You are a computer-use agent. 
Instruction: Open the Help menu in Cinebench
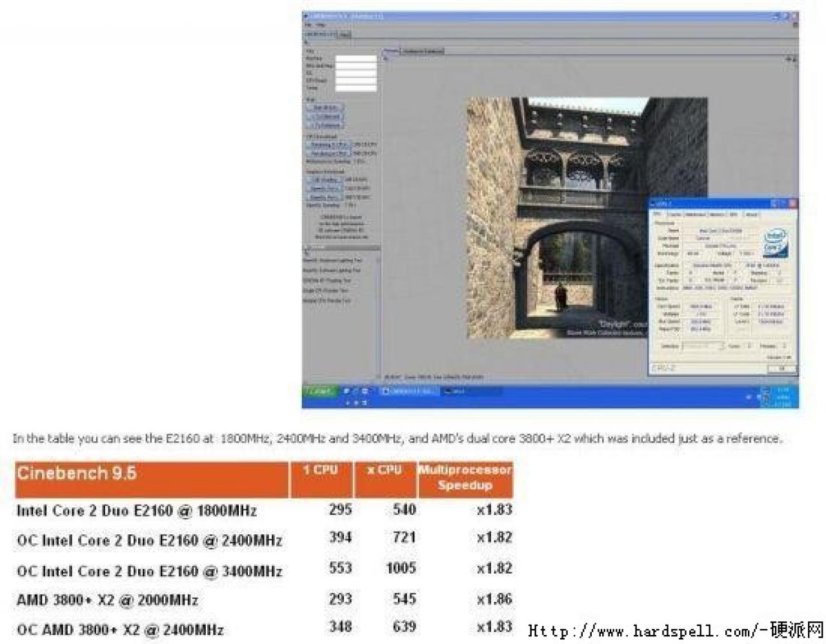[321, 25]
